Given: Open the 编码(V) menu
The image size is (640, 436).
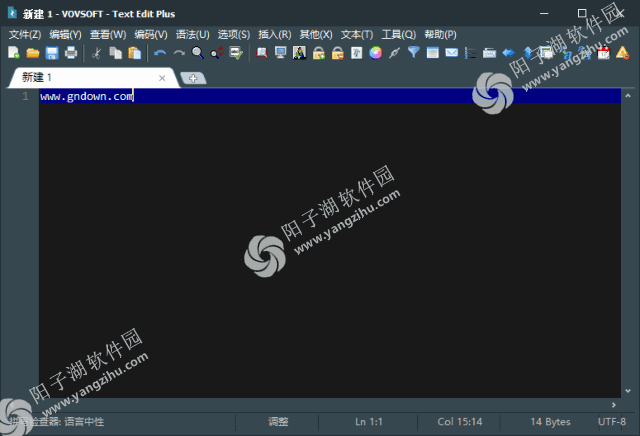Looking at the screenshot, I should (151, 35).
